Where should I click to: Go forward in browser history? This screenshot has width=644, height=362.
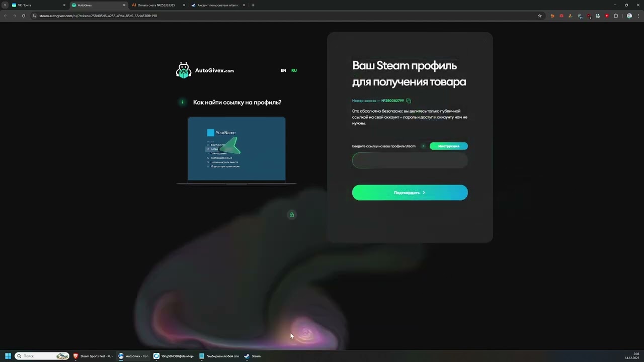coord(14,16)
